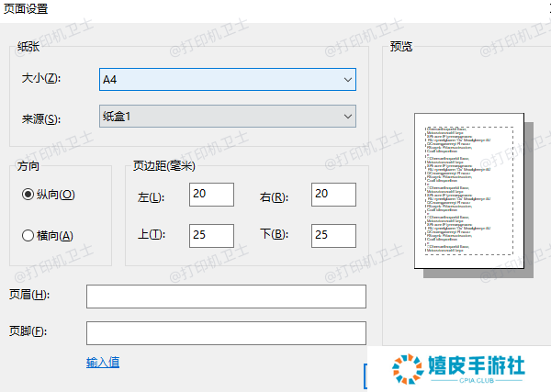
Task: Open the paper size A4 dropdown
Action: pos(228,79)
